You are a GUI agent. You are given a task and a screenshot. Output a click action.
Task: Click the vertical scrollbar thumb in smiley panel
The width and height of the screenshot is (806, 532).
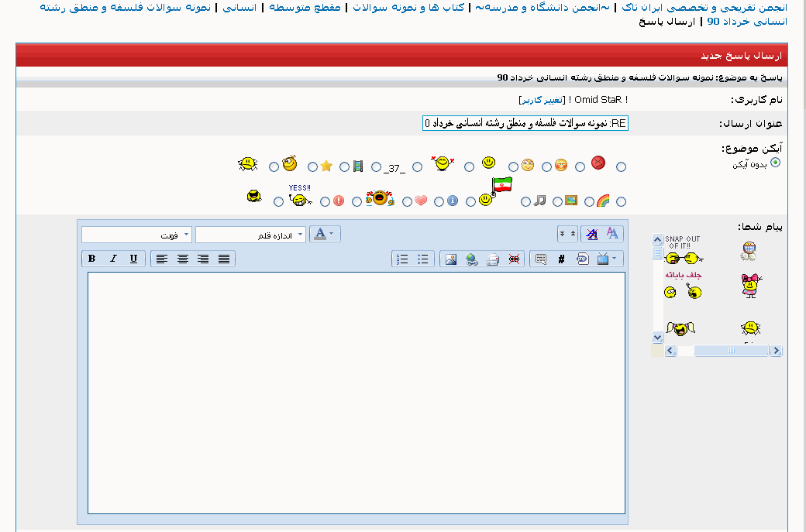click(657, 252)
